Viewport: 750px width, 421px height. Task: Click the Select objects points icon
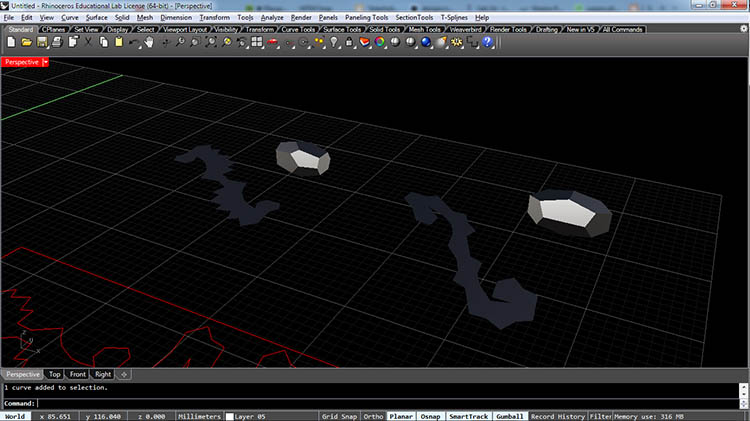tap(319, 42)
